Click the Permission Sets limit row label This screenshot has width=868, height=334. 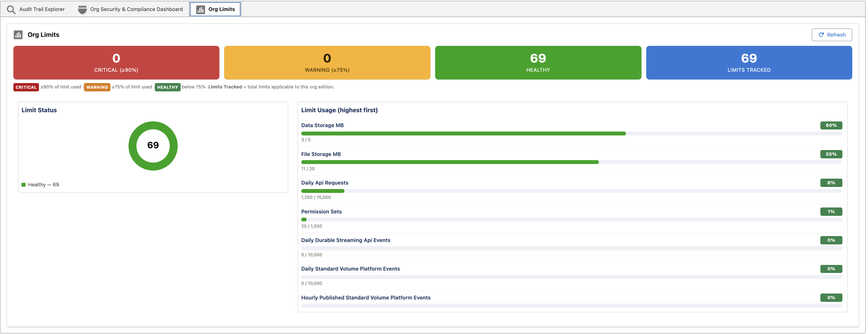pos(321,212)
